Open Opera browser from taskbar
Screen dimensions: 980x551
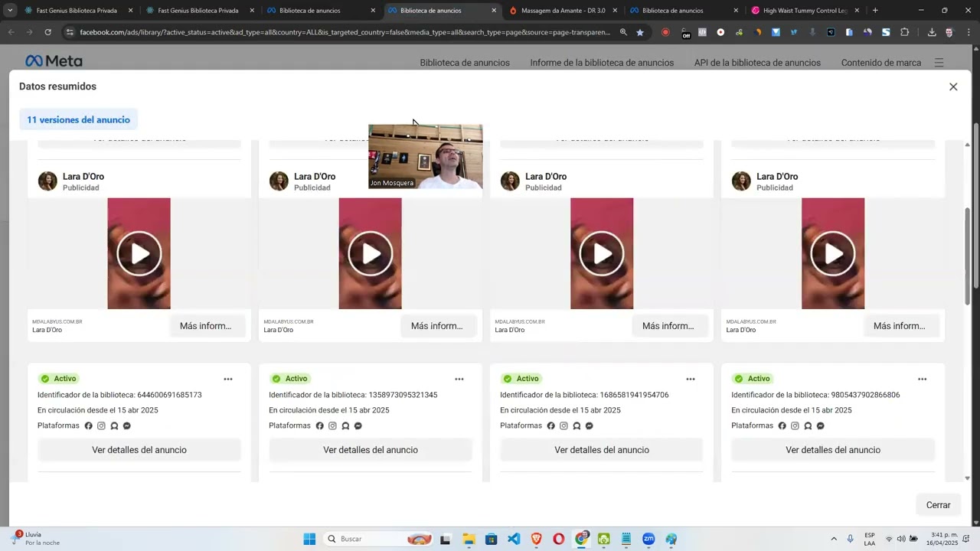coord(559,539)
